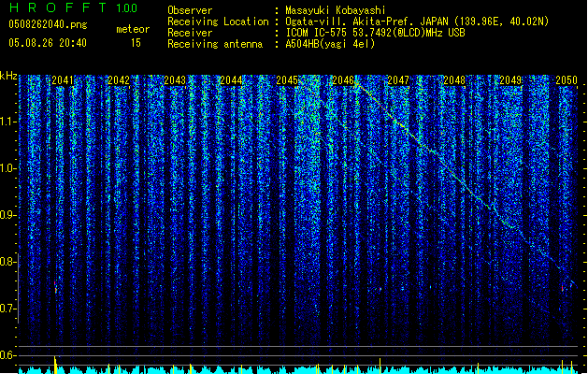
Task: Click the Receiving Location value Ogata-vill. Akita-Pref.
Action: (350, 22)
